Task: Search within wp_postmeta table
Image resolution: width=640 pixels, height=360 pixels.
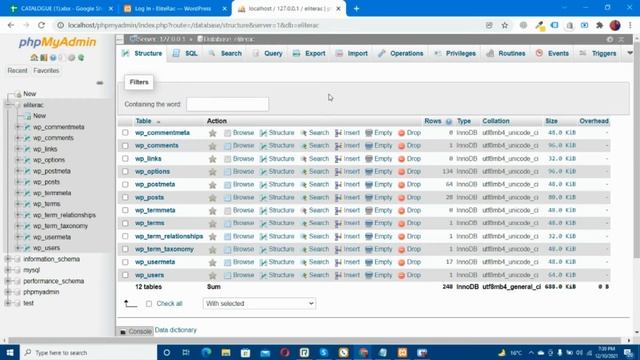Action: [315, 184]
